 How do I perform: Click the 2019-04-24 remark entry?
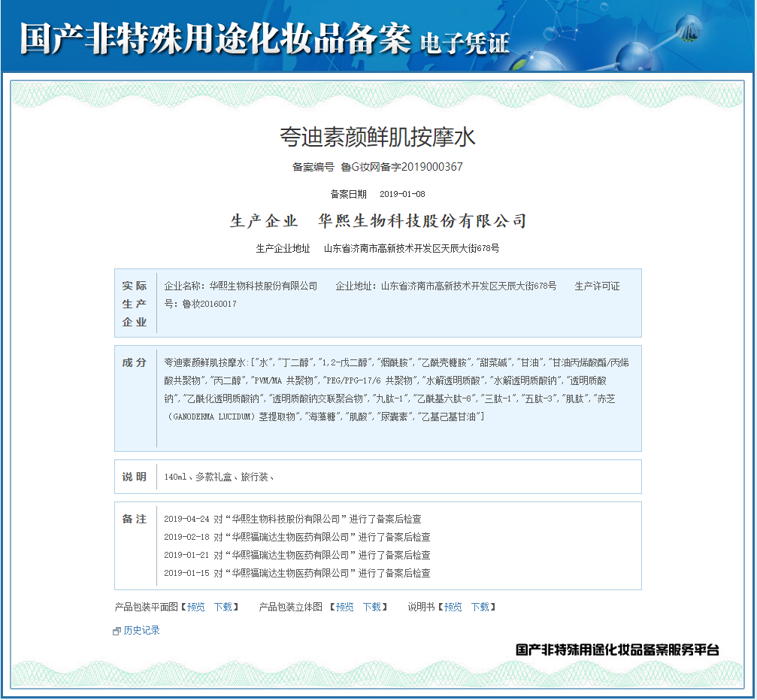(x=292, y=519)
